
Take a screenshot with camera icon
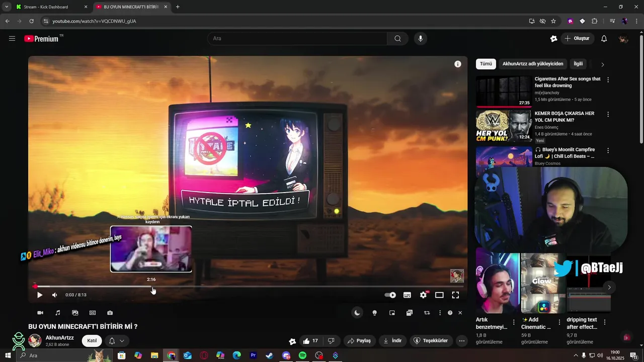click(x=110, y=313)
